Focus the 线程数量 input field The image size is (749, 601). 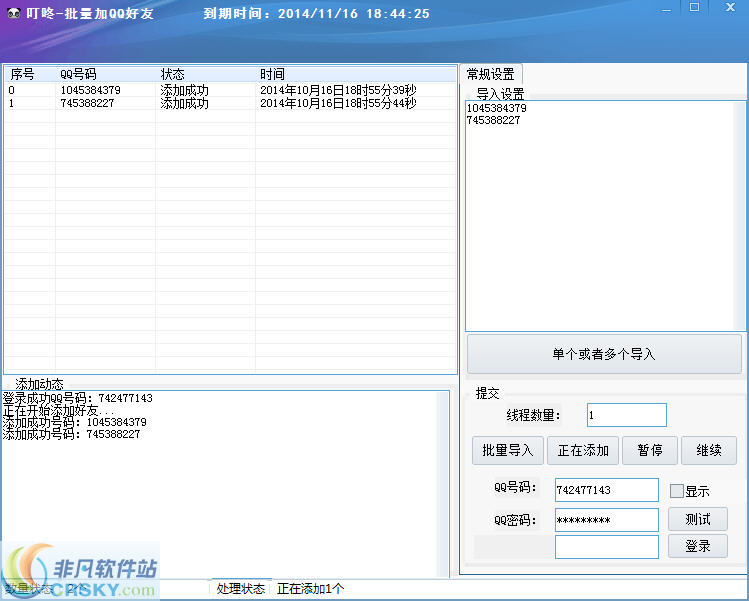(x=626, y=415)
